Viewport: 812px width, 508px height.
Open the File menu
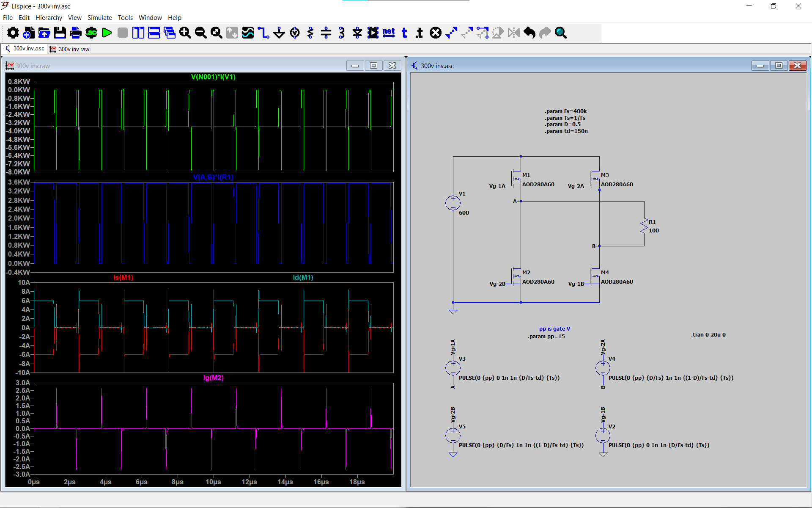[8, 17]
